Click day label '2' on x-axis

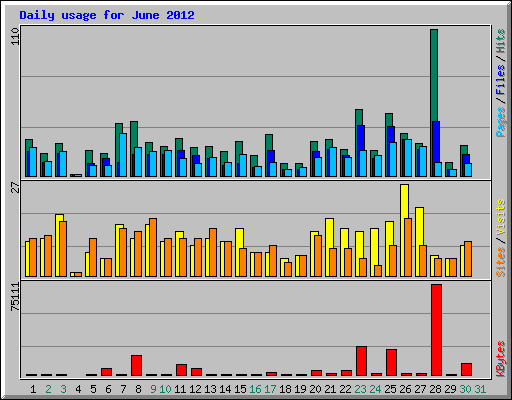[x=48, y=389]
